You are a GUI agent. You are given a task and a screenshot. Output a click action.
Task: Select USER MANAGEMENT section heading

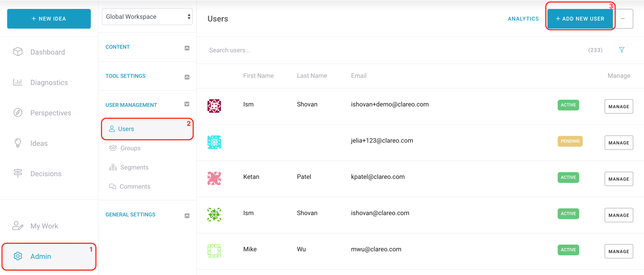pyautogui.click(x=131, y=105)
